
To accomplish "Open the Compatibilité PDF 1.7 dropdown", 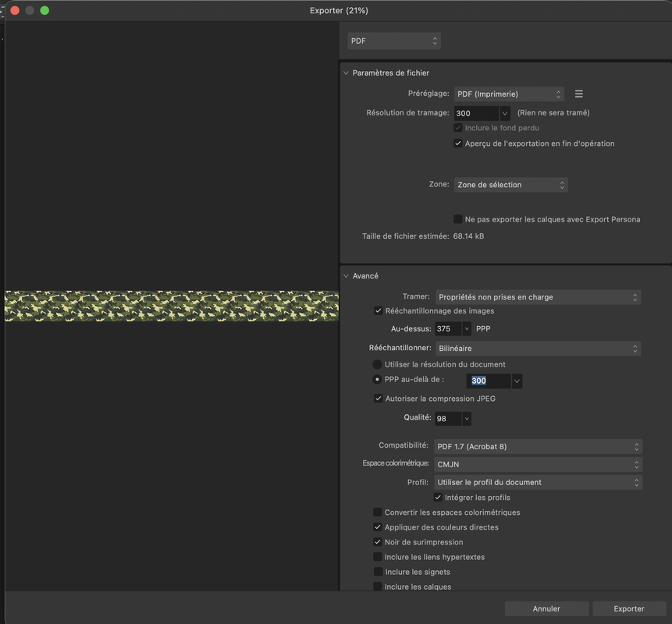I will click(539, 446).
